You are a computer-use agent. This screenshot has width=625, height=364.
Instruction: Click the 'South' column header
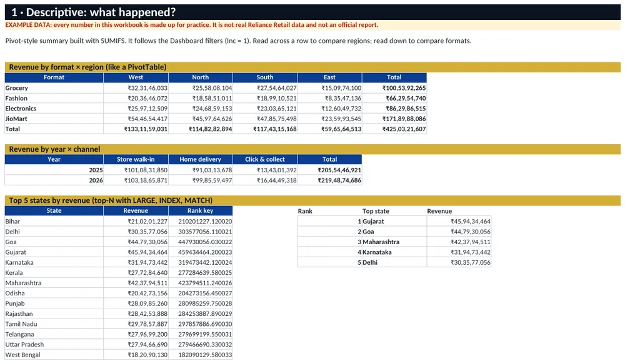(x=265, y=77)
